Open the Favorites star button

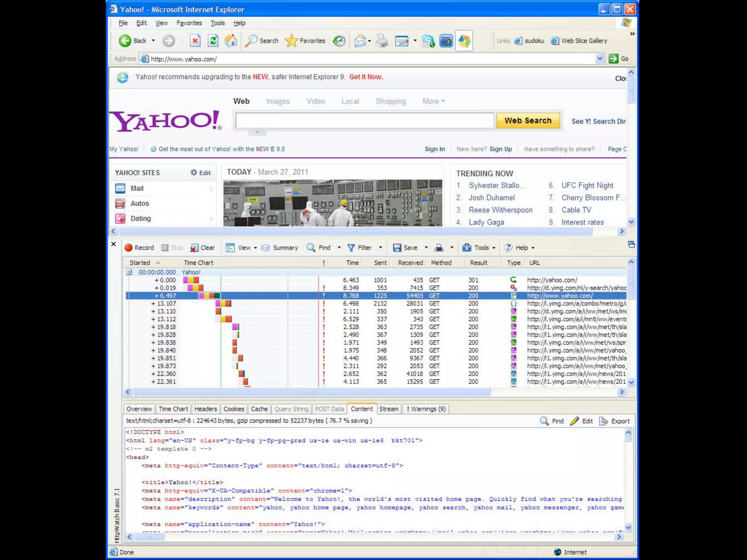point(305,41)
